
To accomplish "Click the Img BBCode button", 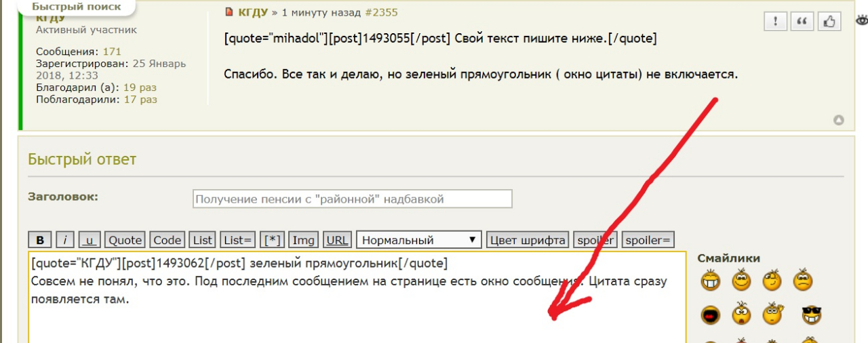I will (303, 240).
